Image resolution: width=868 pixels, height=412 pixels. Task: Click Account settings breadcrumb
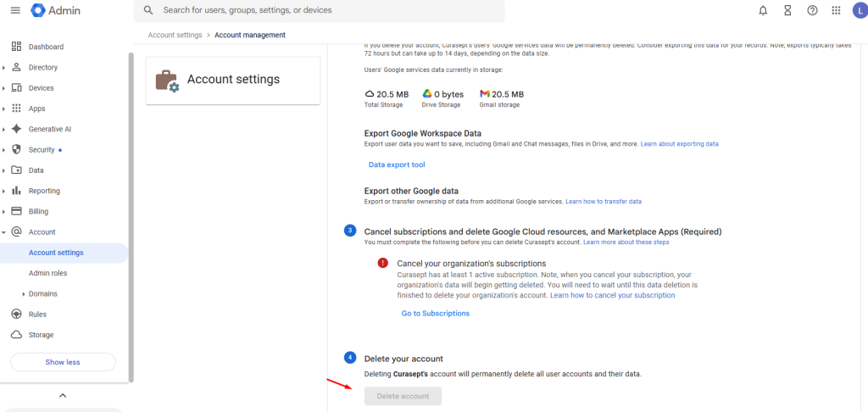pos(175,35)
